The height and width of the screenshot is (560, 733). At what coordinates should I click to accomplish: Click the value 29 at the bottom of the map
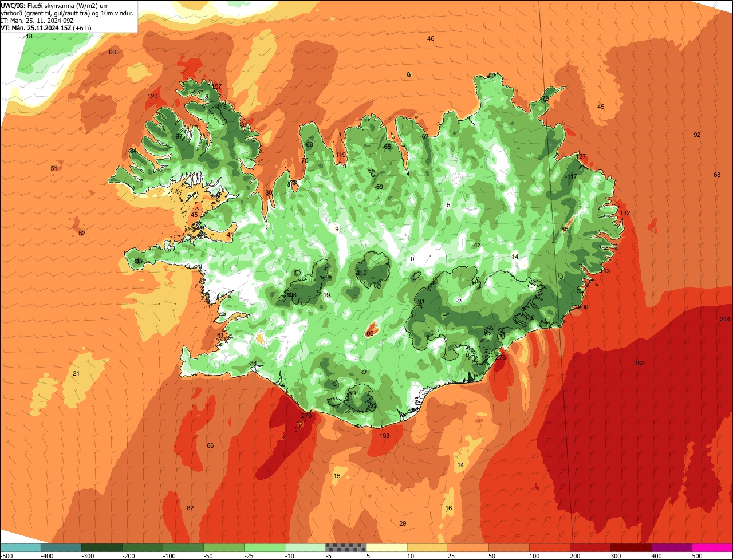tap(403, 524)
